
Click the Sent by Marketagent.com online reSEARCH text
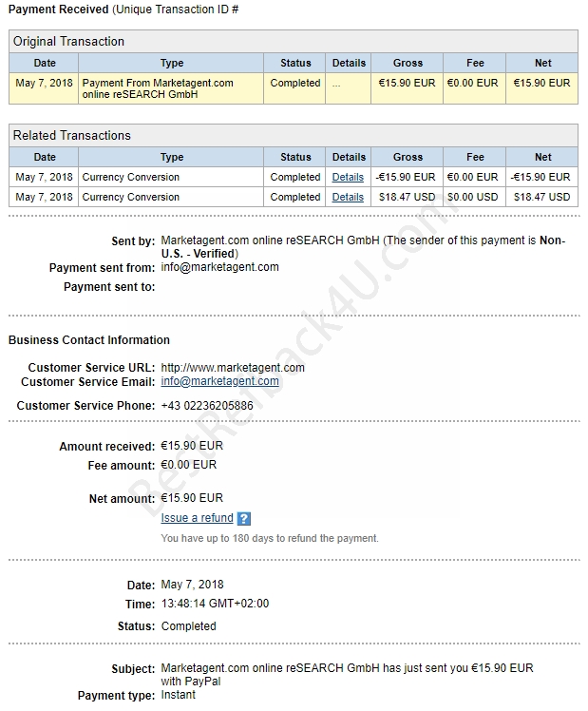point(363,247)
